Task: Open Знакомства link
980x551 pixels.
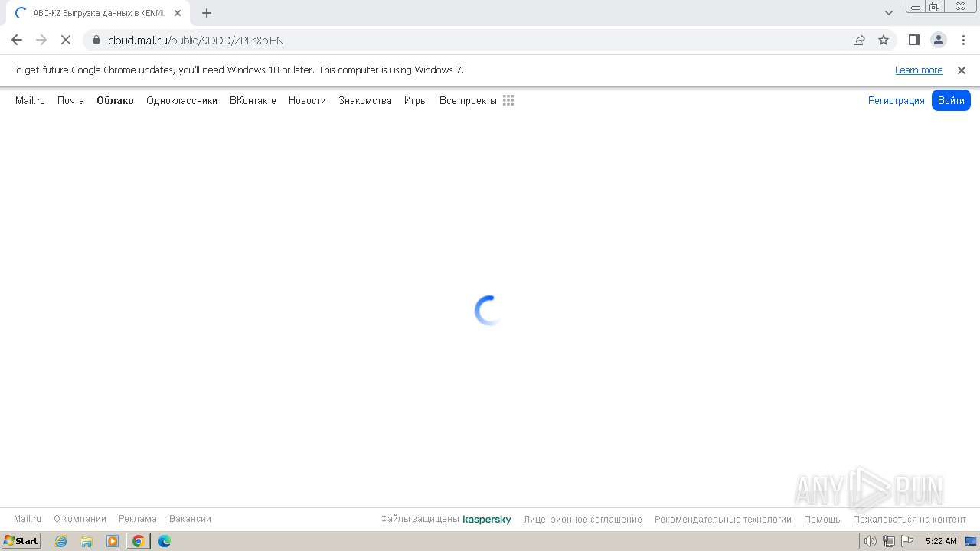Action: 365,100
